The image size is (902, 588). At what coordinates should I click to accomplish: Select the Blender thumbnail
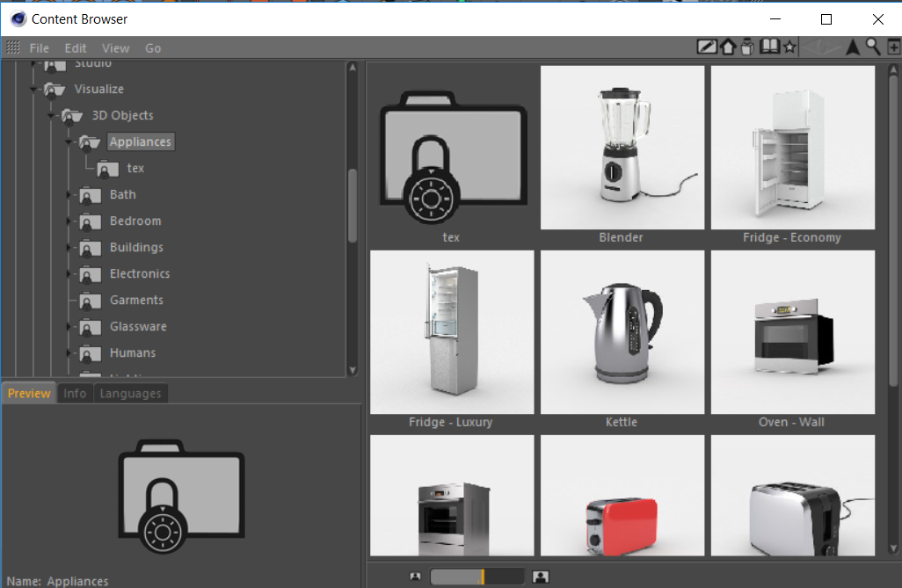(622, 148)
